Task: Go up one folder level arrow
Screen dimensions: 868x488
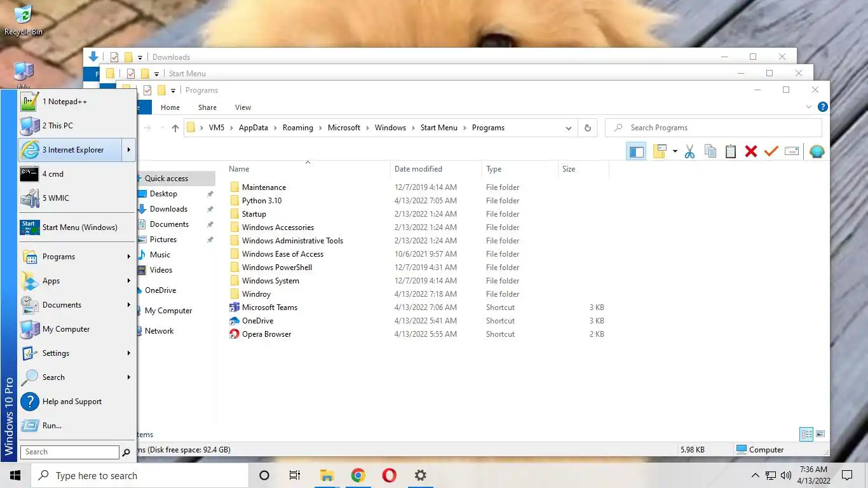Action: [x=175, y=128]
